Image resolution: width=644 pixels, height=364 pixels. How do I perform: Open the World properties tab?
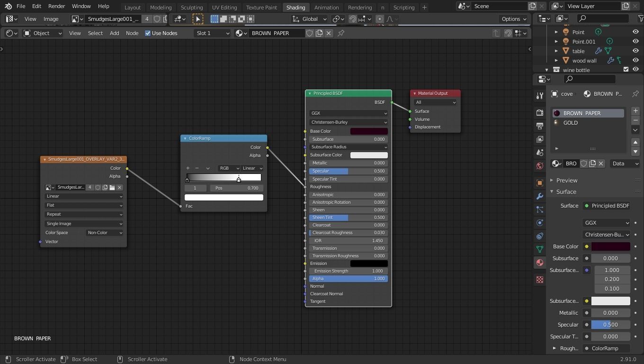(539, 166)
